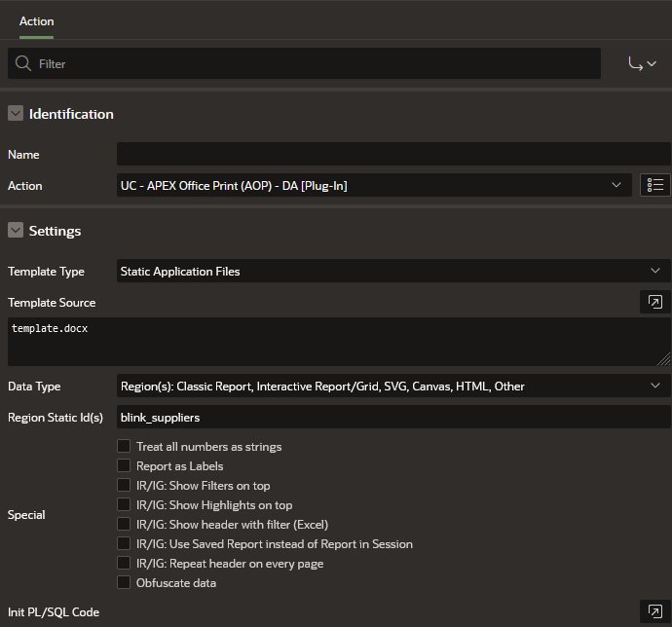Check IR/IG: Show header with filter (Excel)
This screenshot has height=627, width=672.
[x=124, y=525]
